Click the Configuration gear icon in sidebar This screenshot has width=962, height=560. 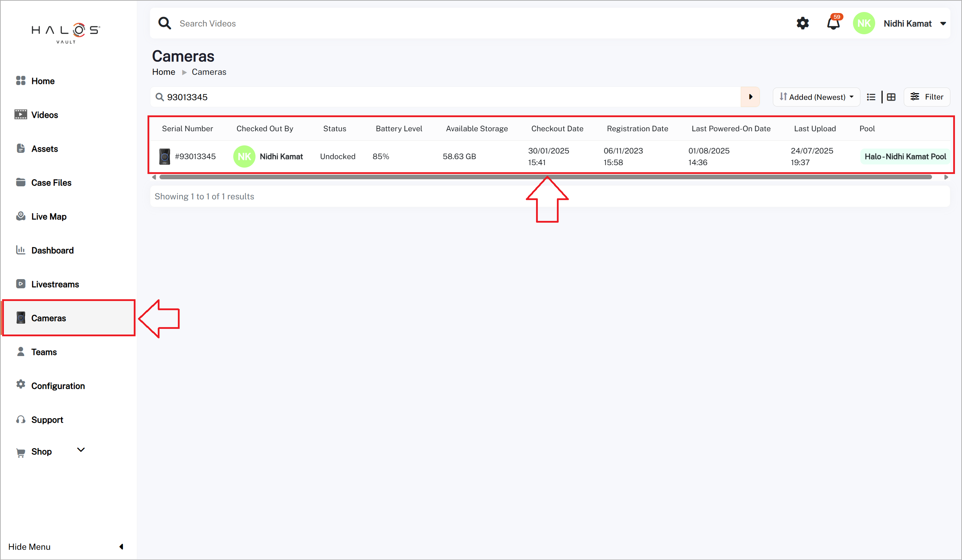[x=20, y=384]
